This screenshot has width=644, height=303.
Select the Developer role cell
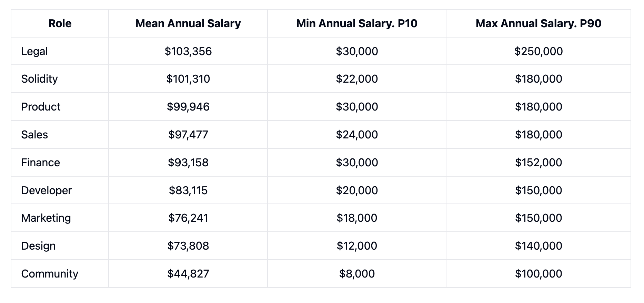(46, 190)
